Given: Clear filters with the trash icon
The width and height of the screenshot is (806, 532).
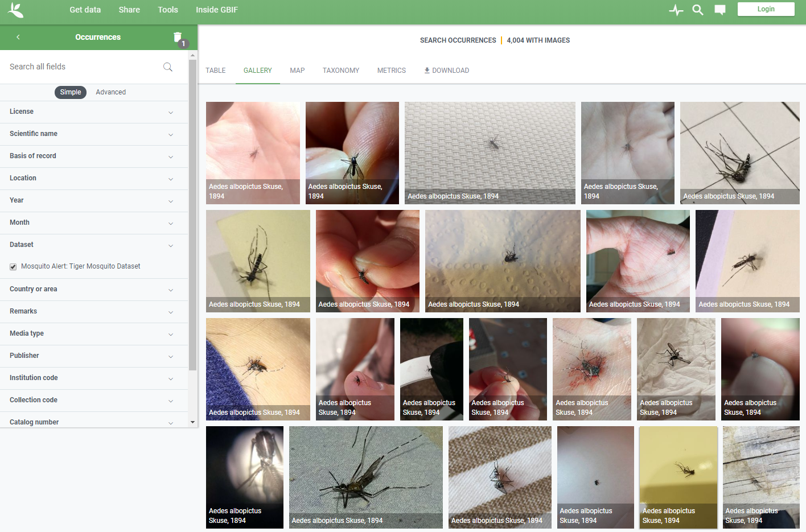Looking at the screenshot, I should pyautogui.click(x=178, y=38).
